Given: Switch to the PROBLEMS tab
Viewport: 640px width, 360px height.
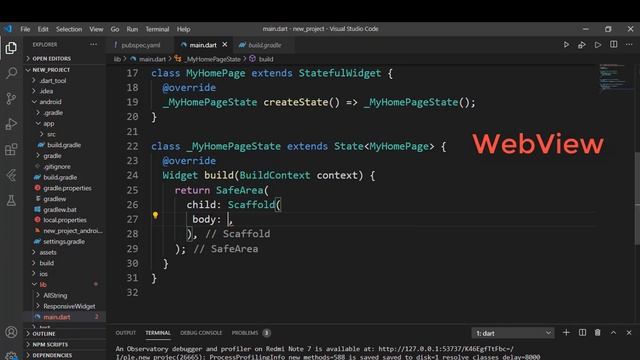Looking at the screenshot, I should 251,333.
